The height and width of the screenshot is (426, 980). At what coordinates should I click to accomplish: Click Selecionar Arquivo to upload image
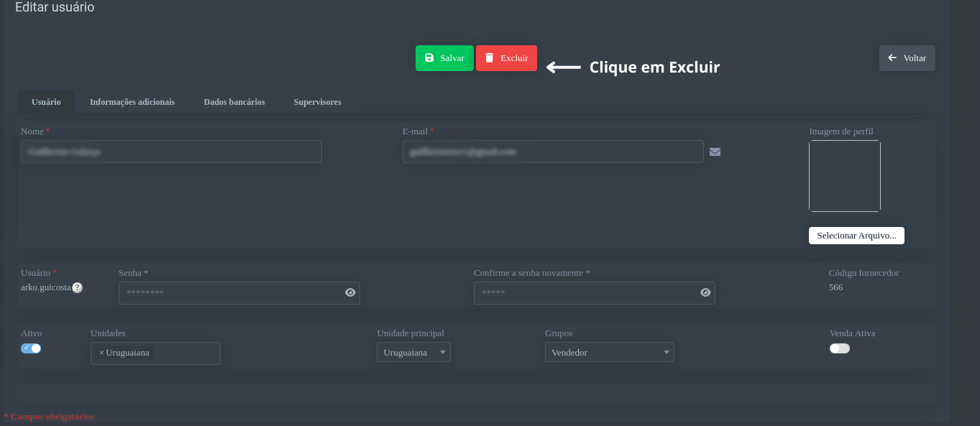coord(856,236)
